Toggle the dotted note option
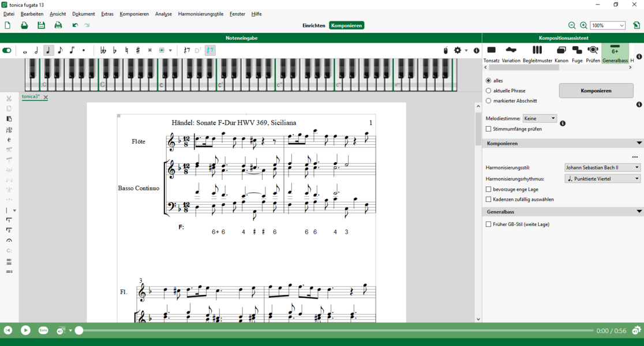The height and width of the screenshot is (346, 644). point(83,51)
